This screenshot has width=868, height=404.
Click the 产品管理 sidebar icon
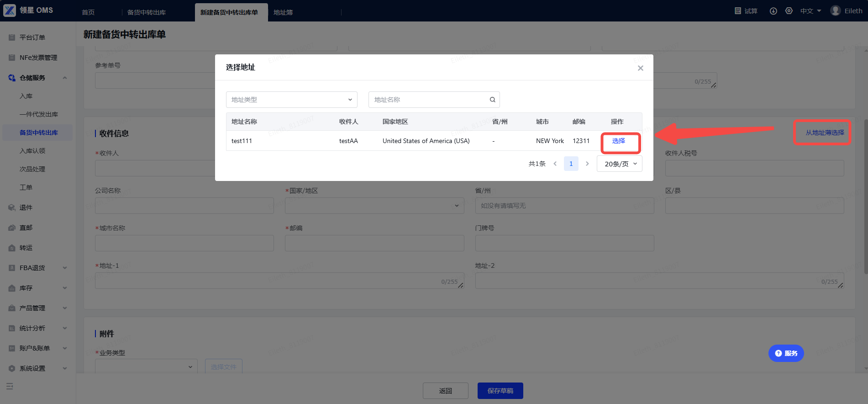12,308
